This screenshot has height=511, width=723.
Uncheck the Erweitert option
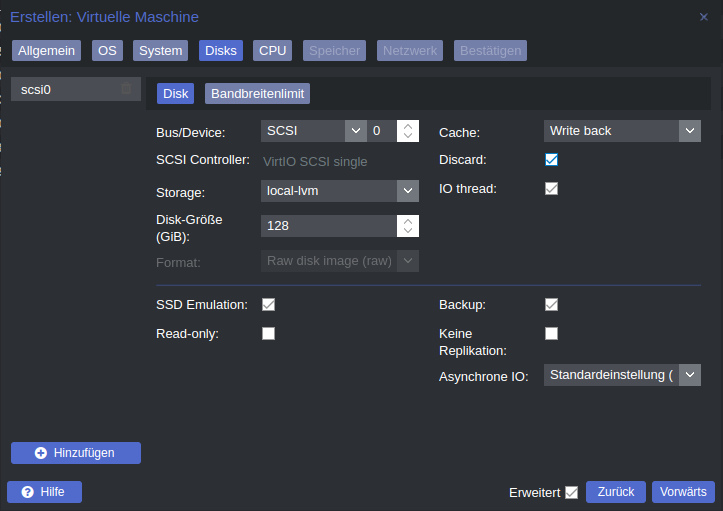tap(572, 493)
